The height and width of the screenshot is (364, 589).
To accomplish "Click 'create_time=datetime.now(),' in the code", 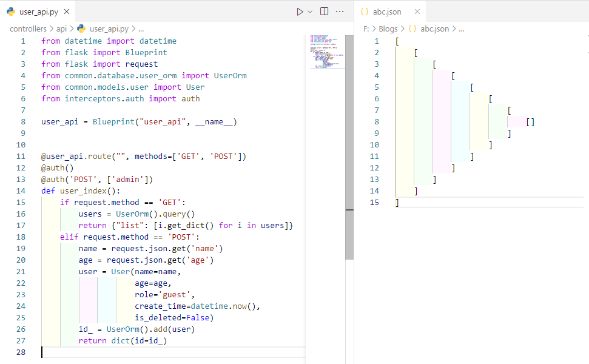I will tap(197, 306).
